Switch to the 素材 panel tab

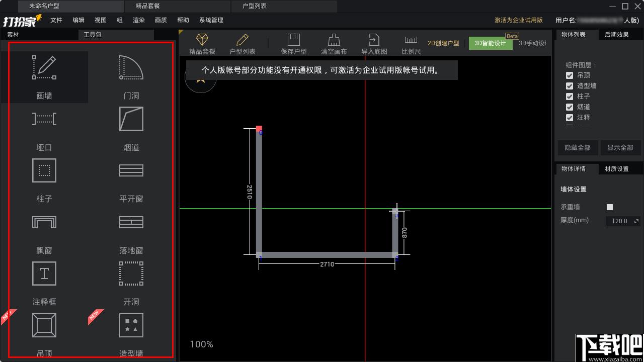39,35
